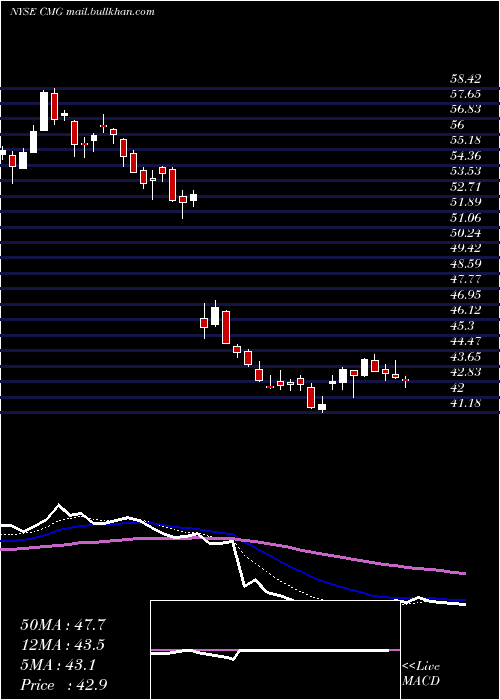Click the Price : 42.9 readout
Viewport: 500px width, 700px height.
(63, 684)
